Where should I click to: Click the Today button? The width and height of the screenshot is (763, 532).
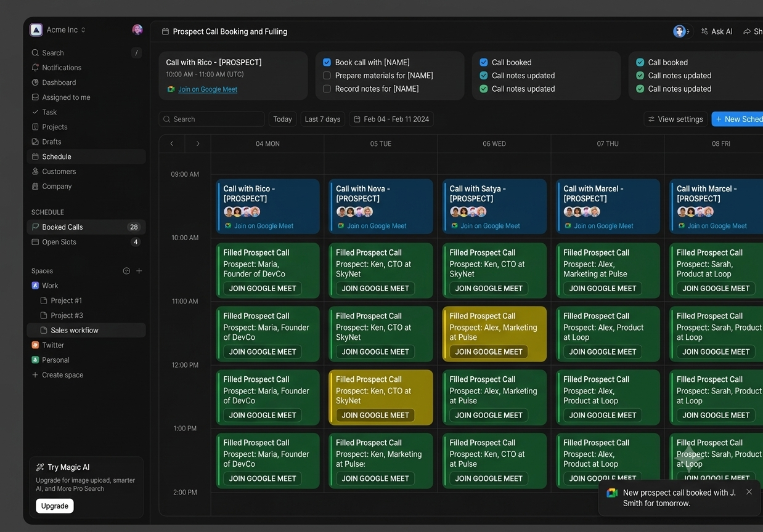(282, 119)
